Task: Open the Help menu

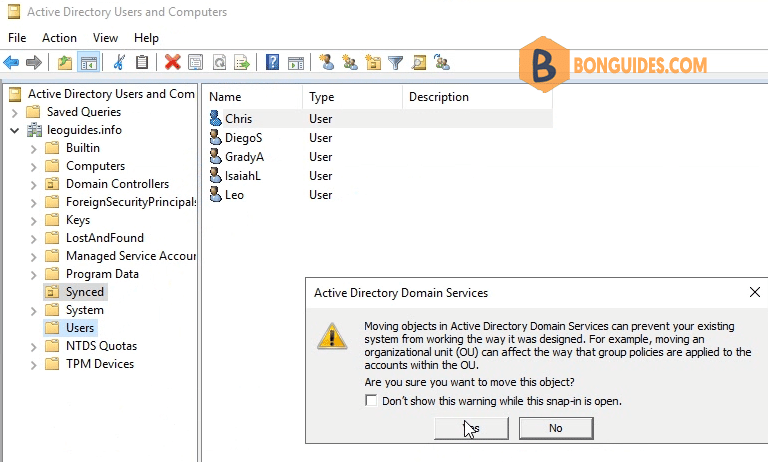Action: click(x=146, y=38)
